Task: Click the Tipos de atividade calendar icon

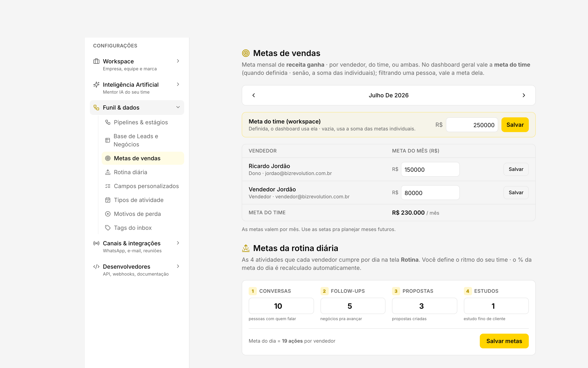Action: 108,200
